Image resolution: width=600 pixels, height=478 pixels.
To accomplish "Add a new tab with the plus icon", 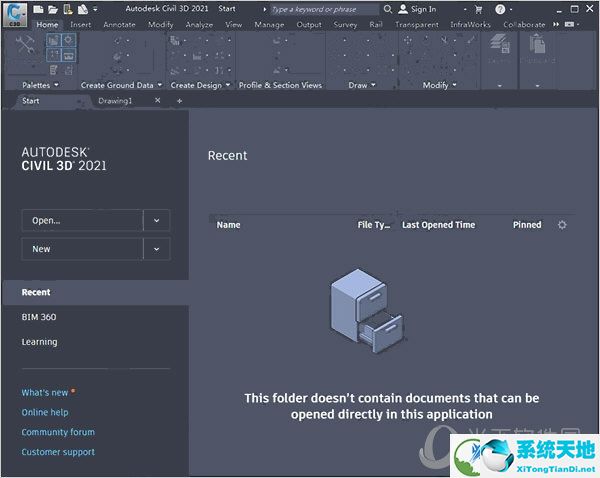I will (179, 101).
